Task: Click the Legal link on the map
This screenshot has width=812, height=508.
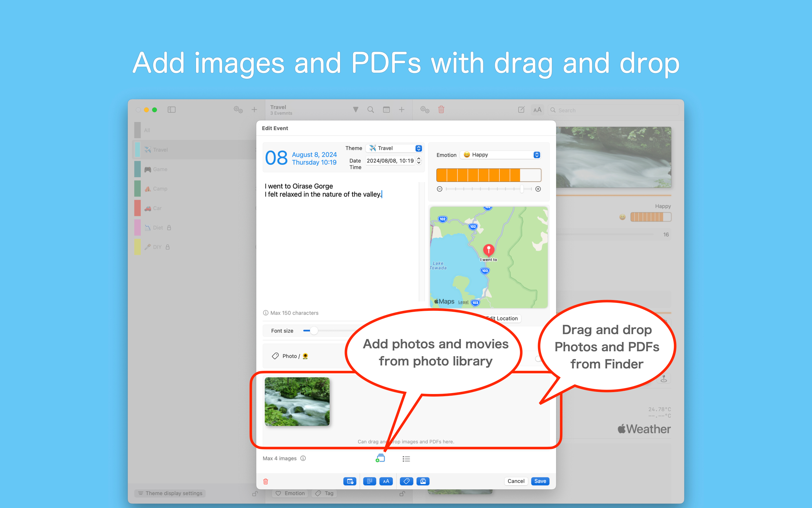Action: pyautogui.click(x=463, y=302)
